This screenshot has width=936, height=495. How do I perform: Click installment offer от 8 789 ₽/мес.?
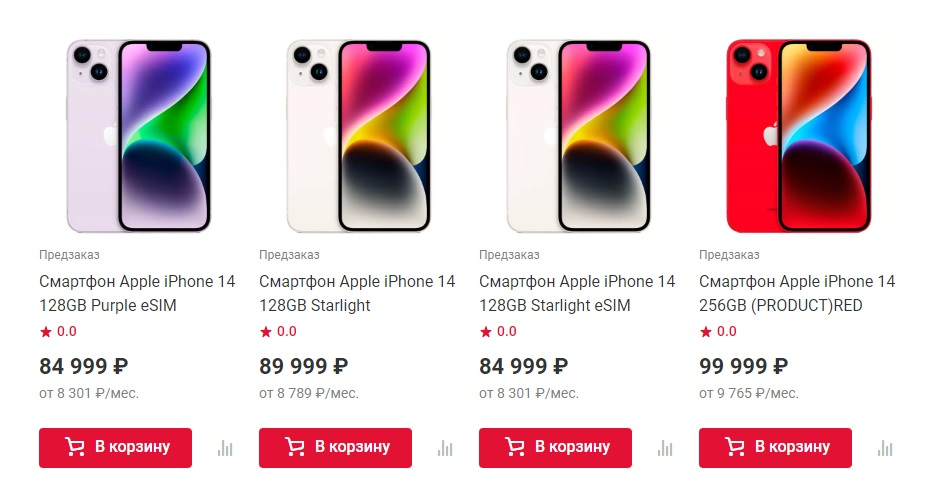[309, 393]
